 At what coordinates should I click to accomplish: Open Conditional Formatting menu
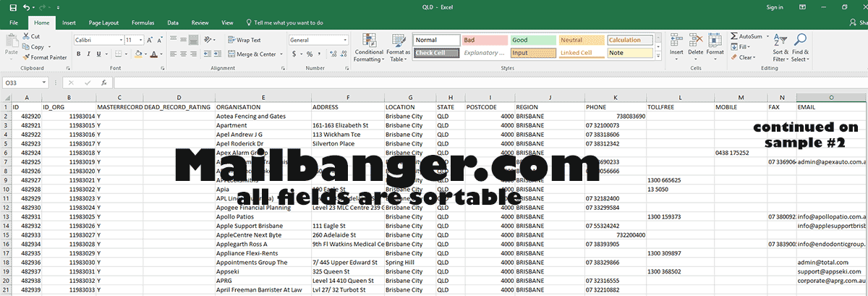[369, 47]
